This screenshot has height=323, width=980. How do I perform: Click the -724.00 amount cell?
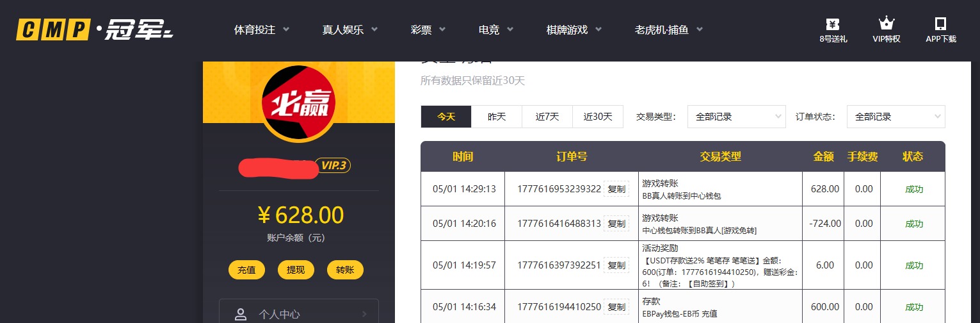coord(824,224)
